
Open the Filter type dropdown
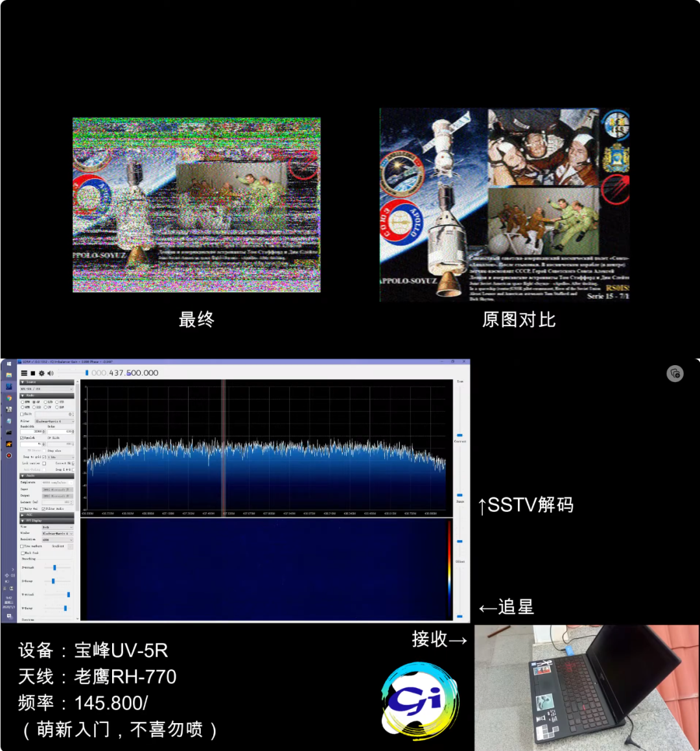[54, 422]
